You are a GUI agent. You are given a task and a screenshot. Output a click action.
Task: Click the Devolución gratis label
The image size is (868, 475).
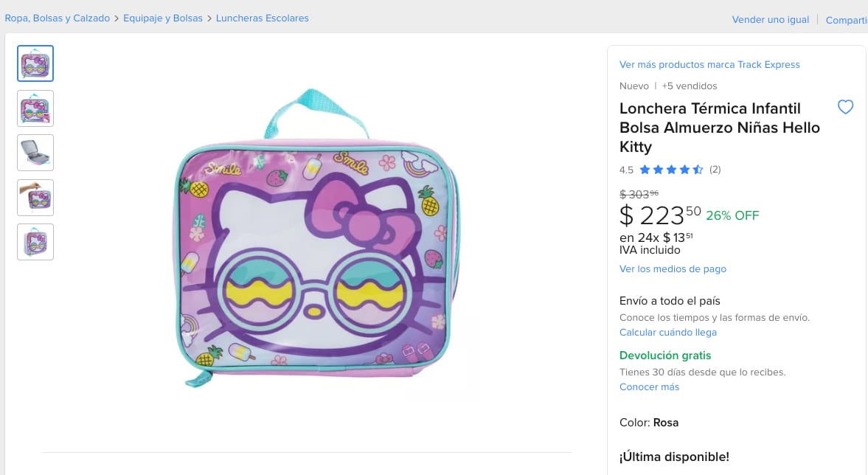665,356
